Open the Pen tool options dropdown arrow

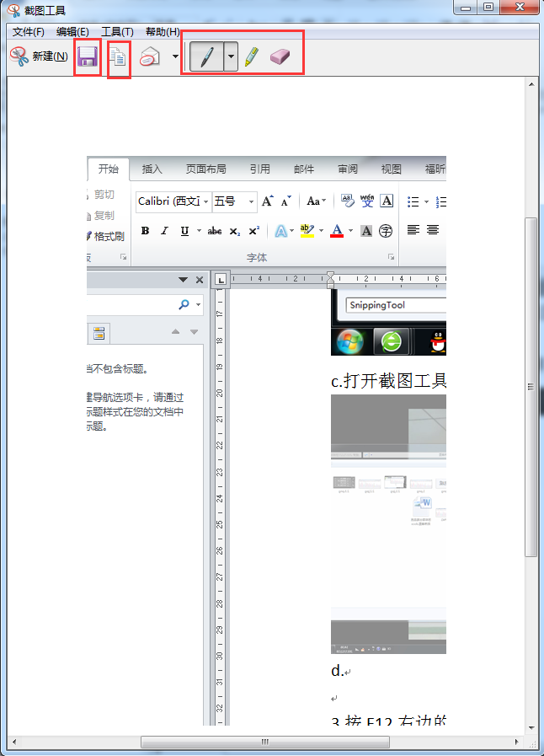pyautogui.click(x=231, y=57)
